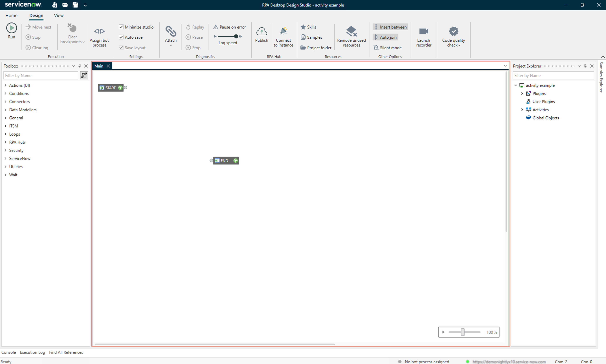Click Move next in Execution group
This screenshot has height=364, width=606.
38,27
